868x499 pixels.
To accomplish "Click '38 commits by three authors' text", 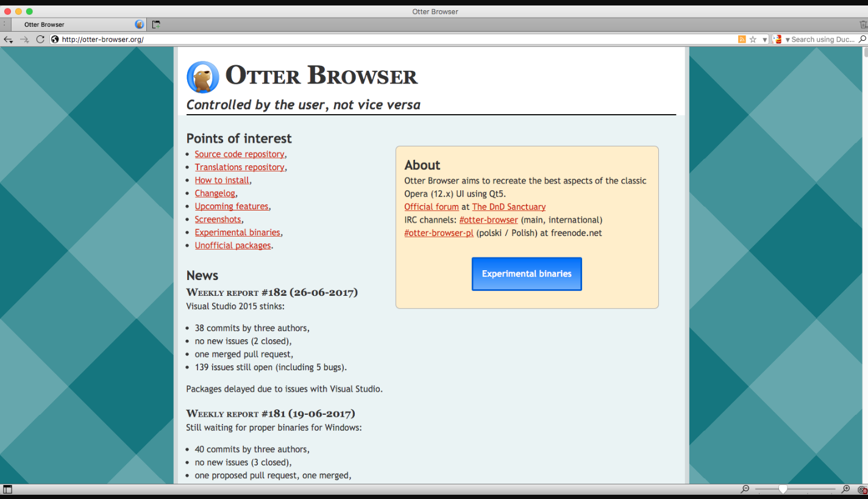I will click(x=252, y=328).
